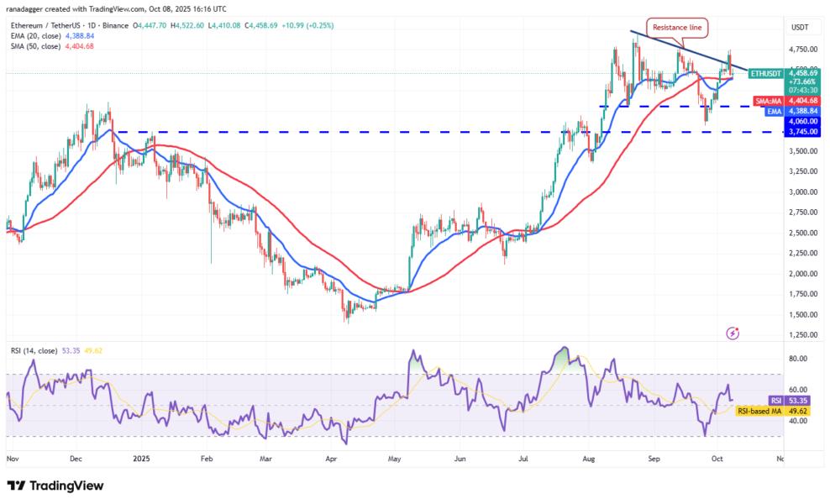This screenshot has width=830, height=504.
Task: Select the ETHUSDT price label on axis
Action: point(764,74)
